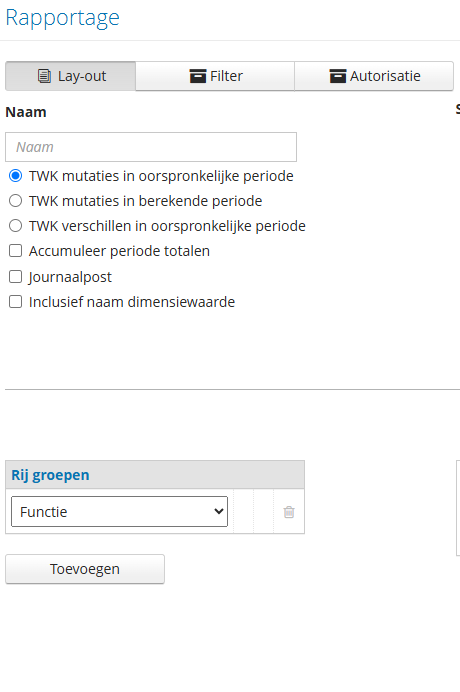Select TWK mutaties in oorspronkelijke periode
Image resolution: width=460 pixels, height=692 pixels.
point(15,176)
